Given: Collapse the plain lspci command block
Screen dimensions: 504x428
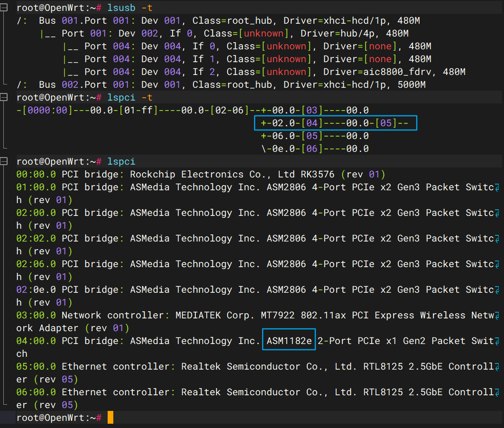Looking at the screenshot, I should coord(4,161).
